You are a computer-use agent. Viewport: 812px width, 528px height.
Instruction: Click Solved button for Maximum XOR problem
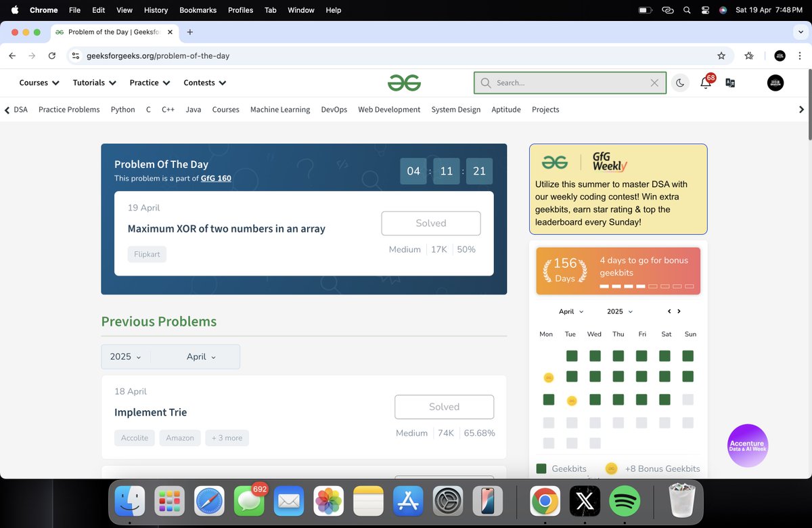[431, 223]
